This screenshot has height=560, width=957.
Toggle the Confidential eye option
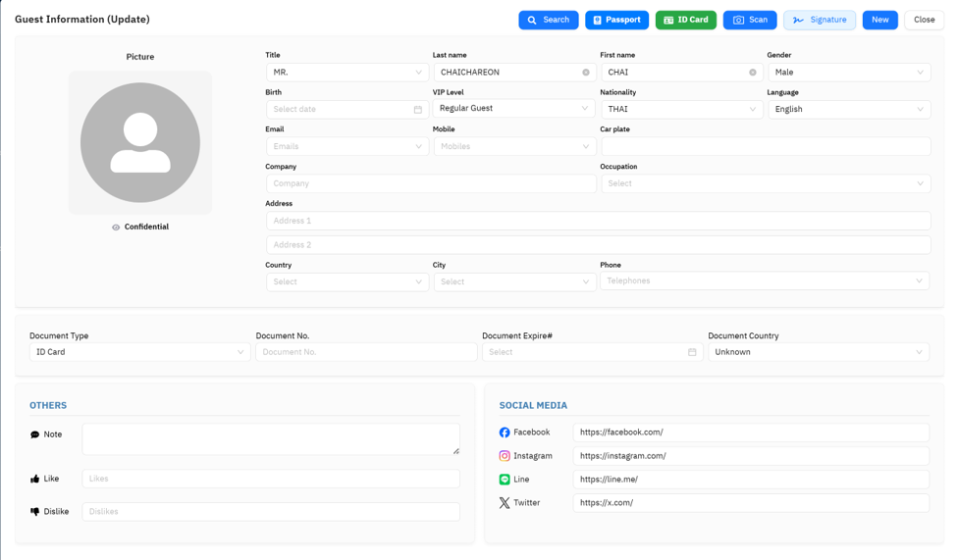pyautogui.click(x=140, y=227)
